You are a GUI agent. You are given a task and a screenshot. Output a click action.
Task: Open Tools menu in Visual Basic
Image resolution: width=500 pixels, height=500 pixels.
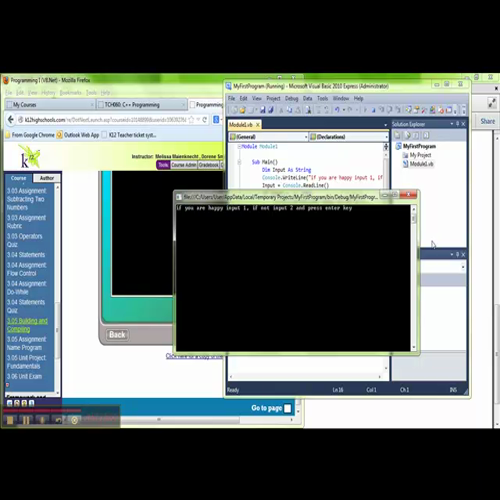pos(322,98)
